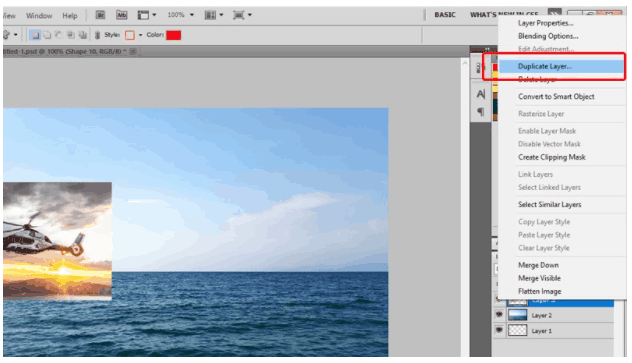Choose Duplicate Layer from context menu
The width and height of the screenshot is (632, 363).
pyautogui.click(x=562, y=66)
